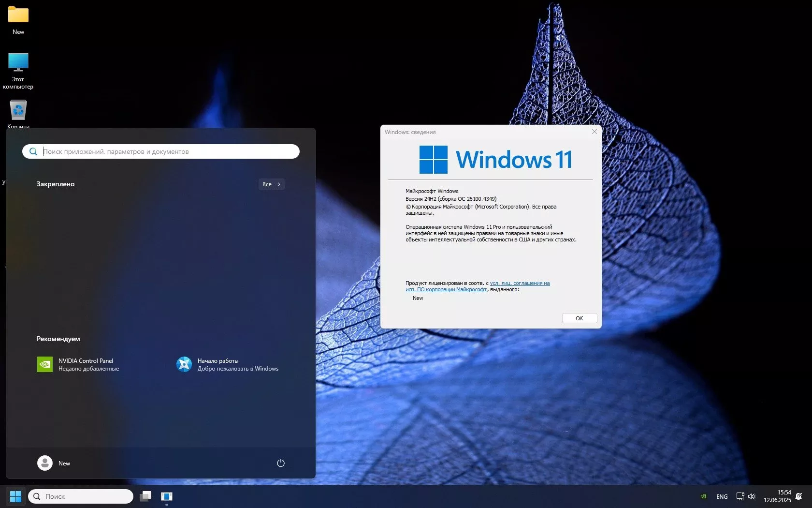
Task: Open the New user account menu
Action: [55, 463]
